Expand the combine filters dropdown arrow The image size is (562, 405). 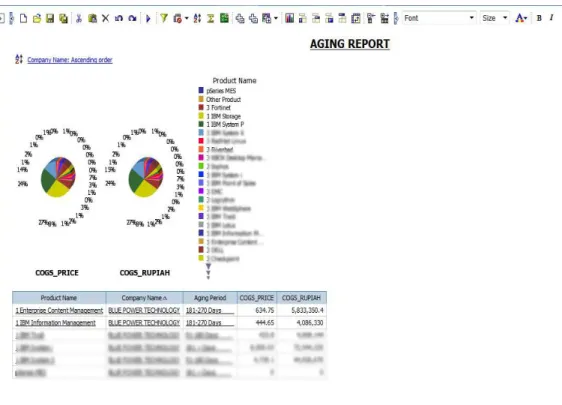pyautogui.click(x=187, y=18)
